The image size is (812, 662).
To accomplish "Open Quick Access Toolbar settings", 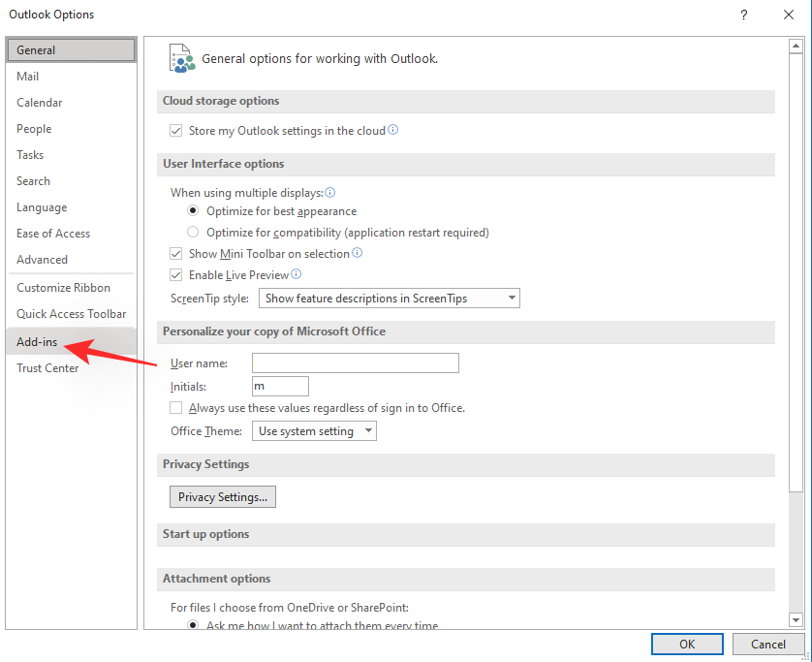I will click(x=72, y=314).
